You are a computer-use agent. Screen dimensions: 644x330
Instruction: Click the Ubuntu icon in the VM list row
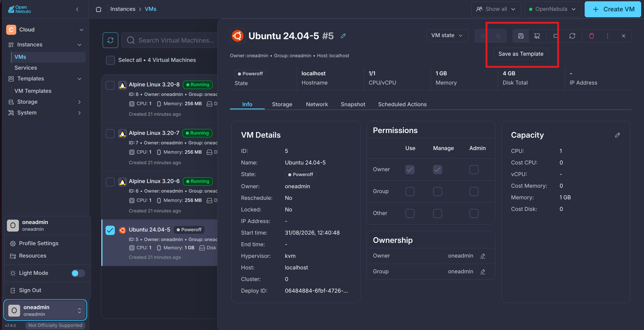point(122,230)
